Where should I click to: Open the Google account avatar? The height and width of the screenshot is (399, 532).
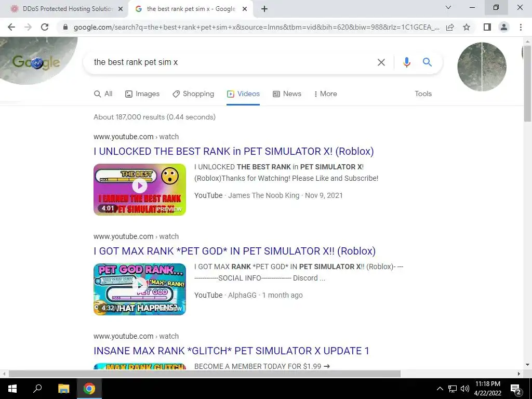pos(482,66)
